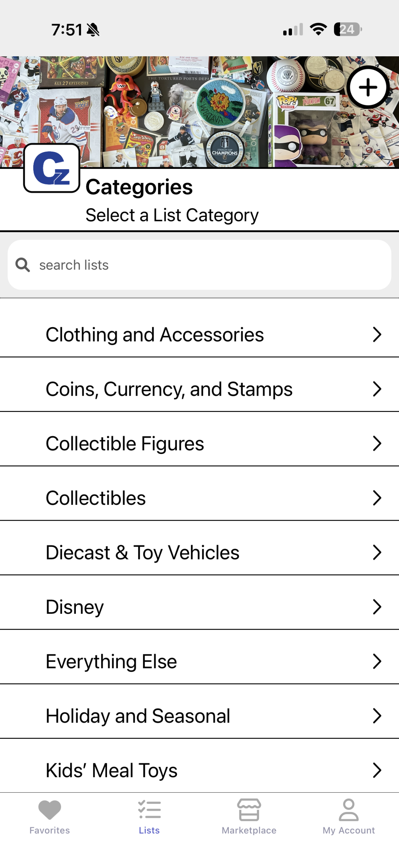Open the My Account person icon
Screen dimensions: 399x868
349,809
